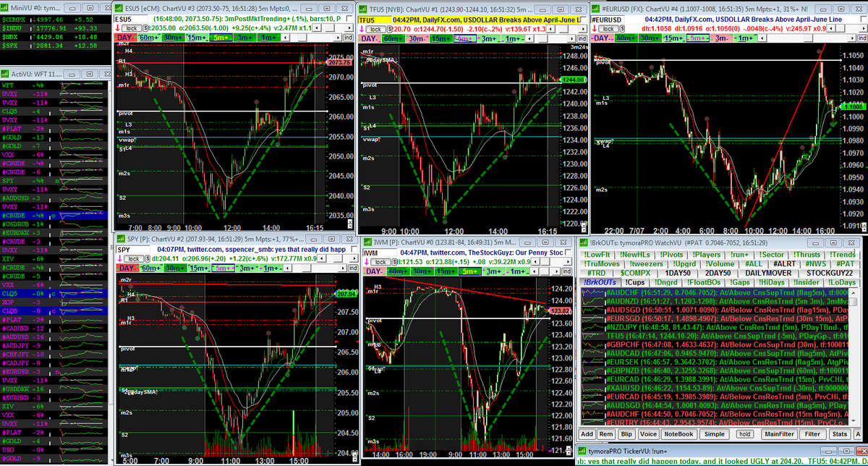Click the magenta down arrow in TFU5 chart

(x=363, y=28)
